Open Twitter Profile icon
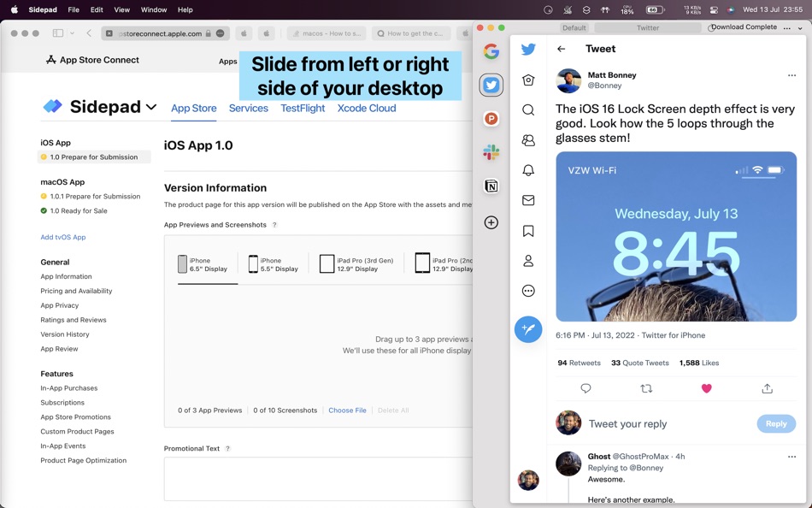The image size is (812, 508). pos(528,261)
